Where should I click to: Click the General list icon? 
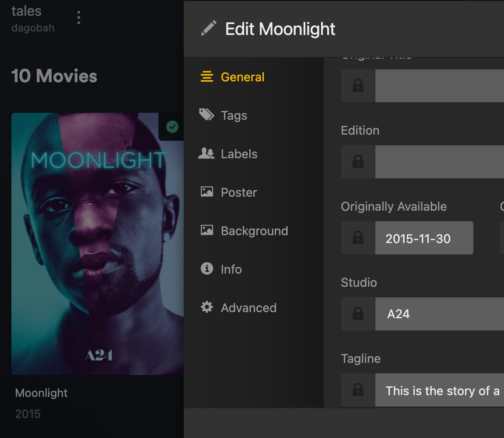[x=206, y=77]
